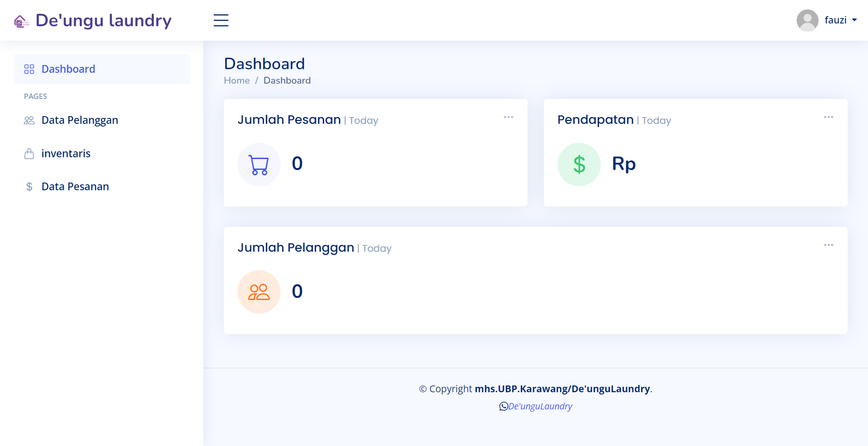Click the green dollar icon in Pendapatan
The height and width of the screenshot is (446, 868).
tap(579, 164)
